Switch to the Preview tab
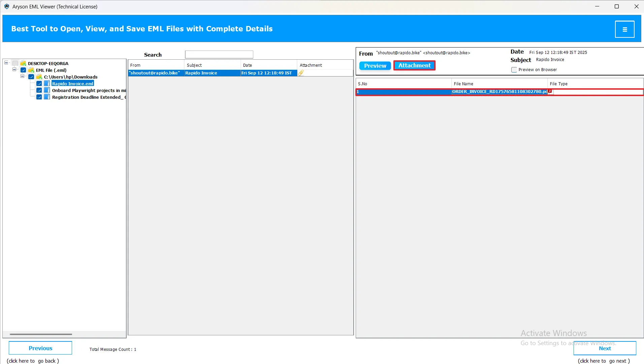 point(375,66)
